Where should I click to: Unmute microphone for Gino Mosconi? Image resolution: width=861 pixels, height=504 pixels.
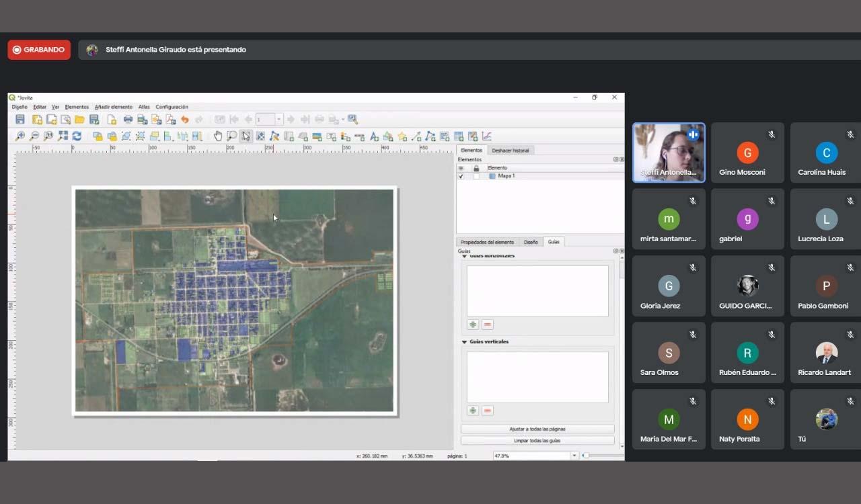point(772,134)
